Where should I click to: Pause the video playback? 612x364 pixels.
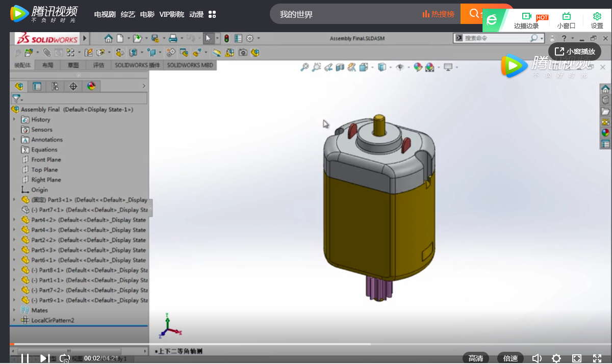(x=24, y=358)
